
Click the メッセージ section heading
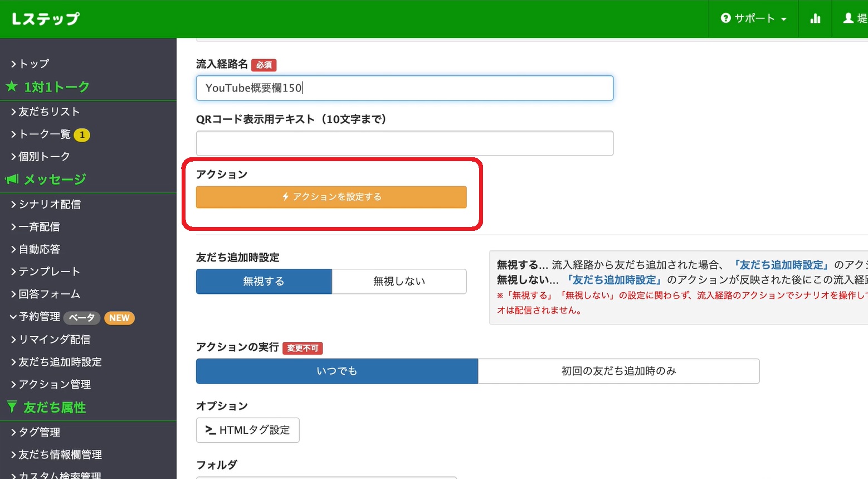click(55, 180)
